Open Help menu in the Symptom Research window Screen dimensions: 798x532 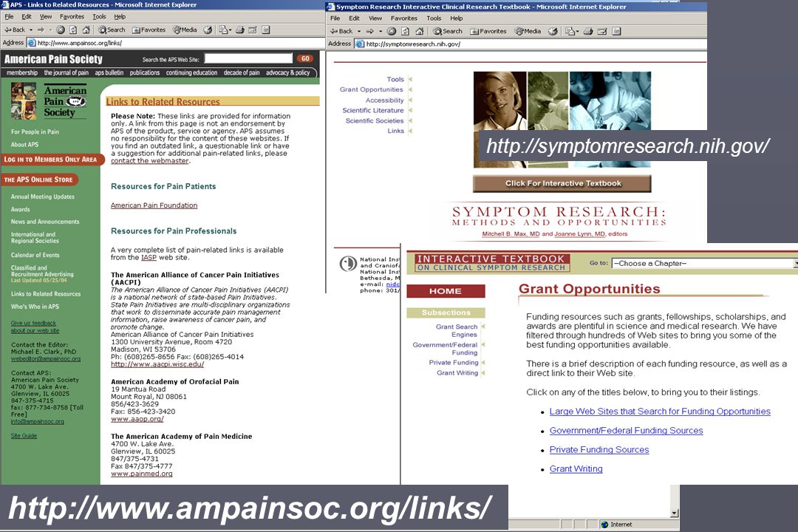457,18
